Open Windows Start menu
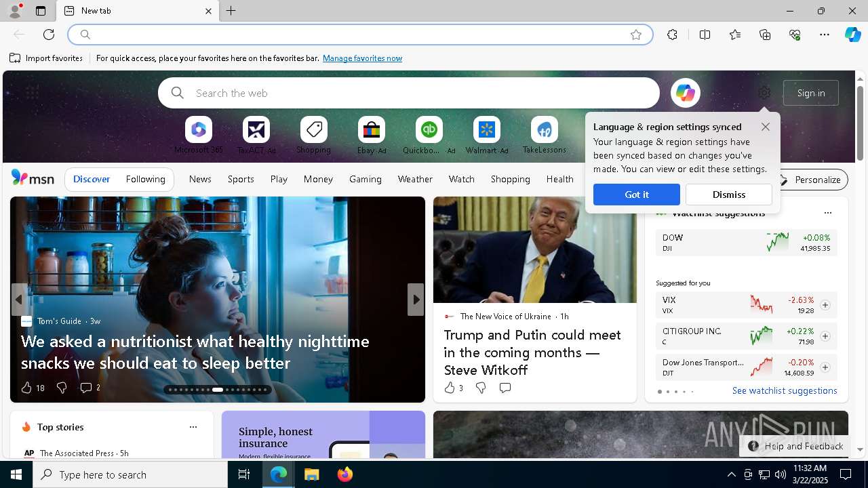This screenshot has height=488, width=868. click(x=16, y=474)
